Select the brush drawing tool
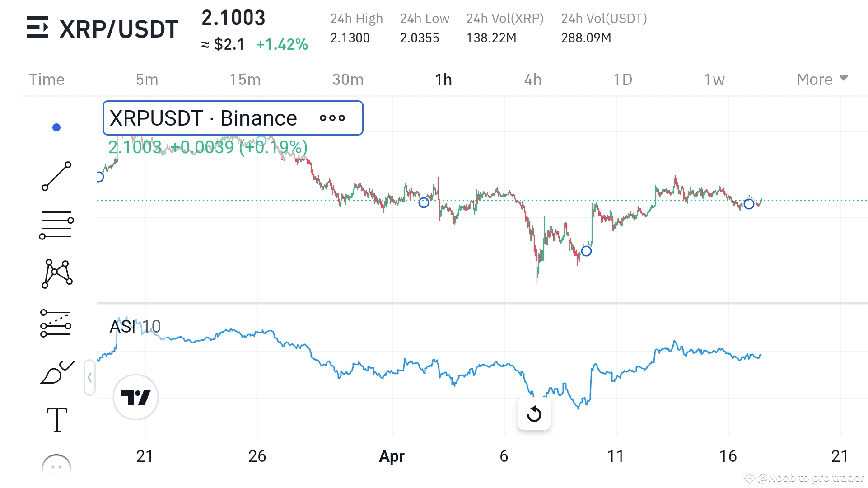This screenshot has height=488, width=868. [56, 372]
